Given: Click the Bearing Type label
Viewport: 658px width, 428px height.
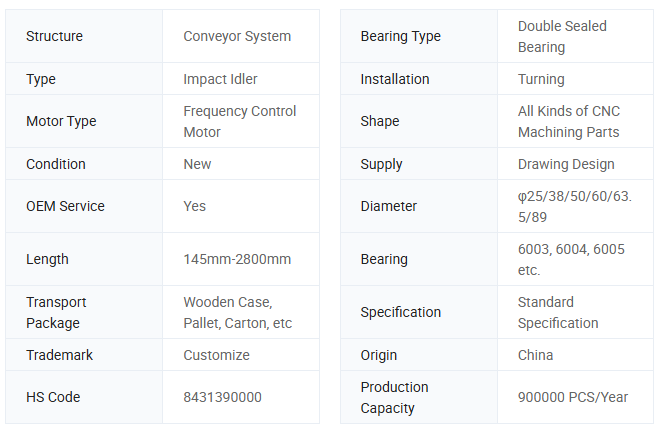Looking at the screenshot, I should click(x=400, y=37).
